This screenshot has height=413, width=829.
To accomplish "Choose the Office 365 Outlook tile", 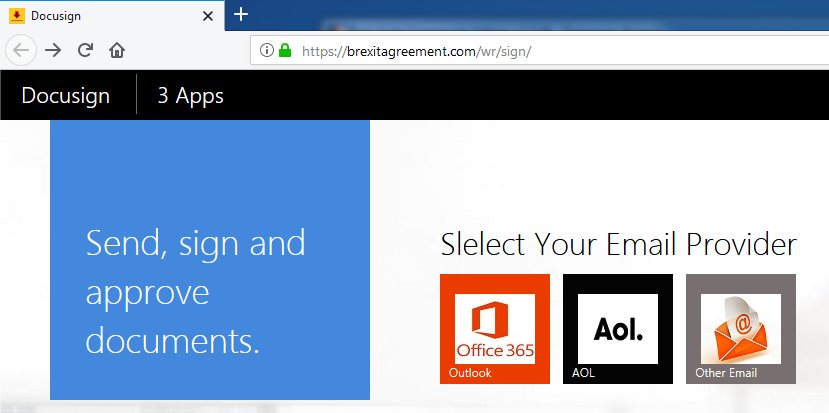I will pyautogui.click(x=495, y=329).
